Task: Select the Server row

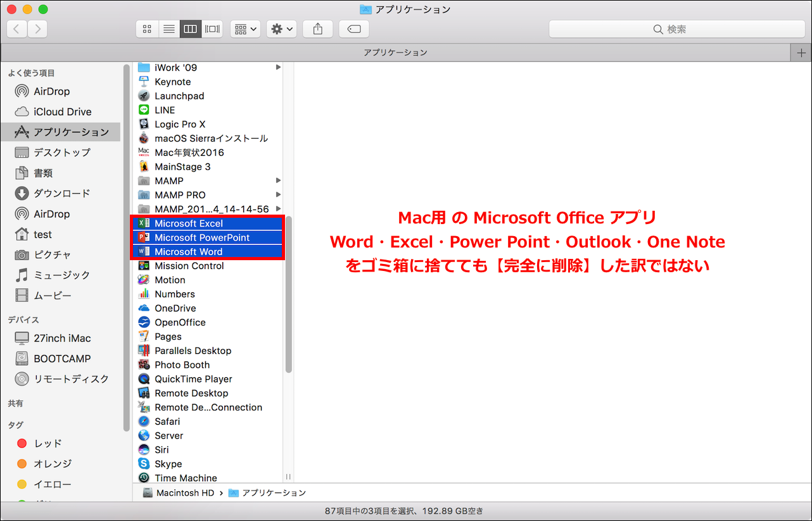Action: [x=208, y=436]
